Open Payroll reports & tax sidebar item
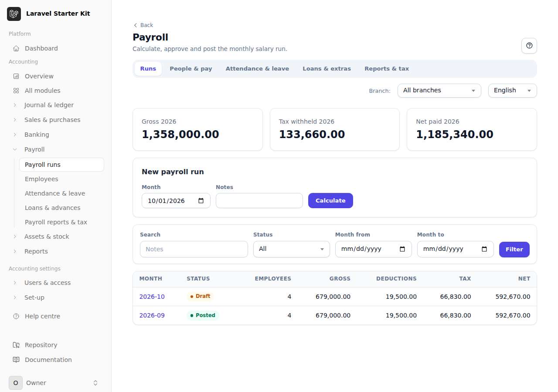This screenshot has height=392, width=558. click(x=61, y=222)
